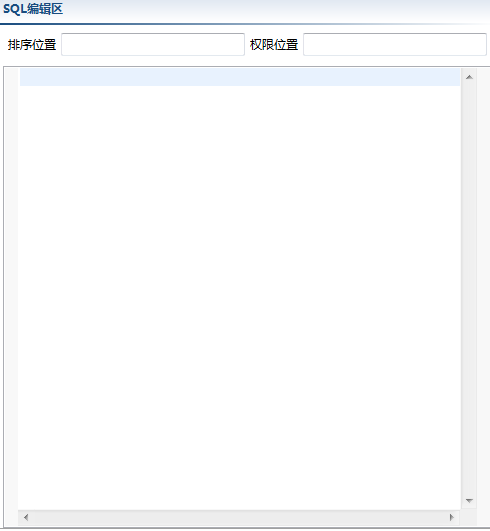Click the horizontal scrollbar track of SQL editor

239,517
